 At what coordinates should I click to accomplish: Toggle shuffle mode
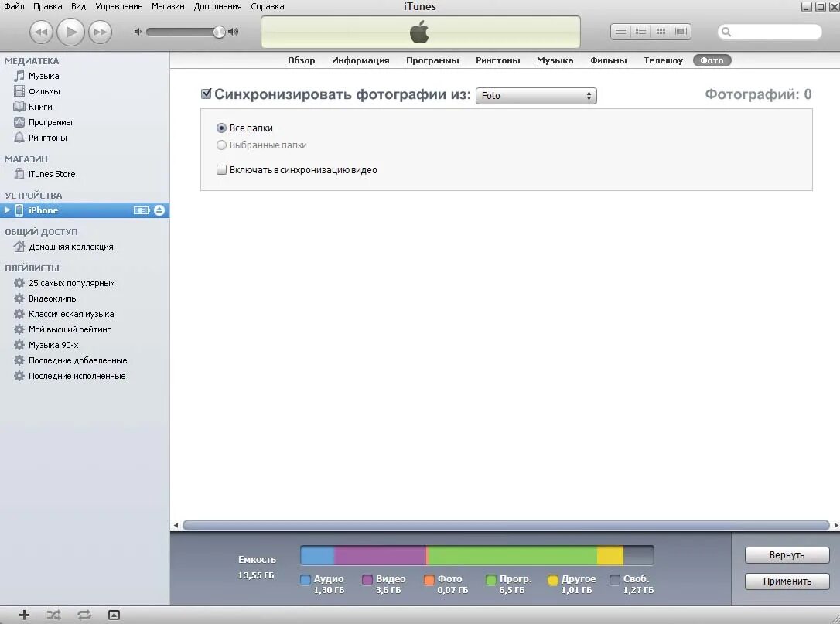tap(53, 615)
